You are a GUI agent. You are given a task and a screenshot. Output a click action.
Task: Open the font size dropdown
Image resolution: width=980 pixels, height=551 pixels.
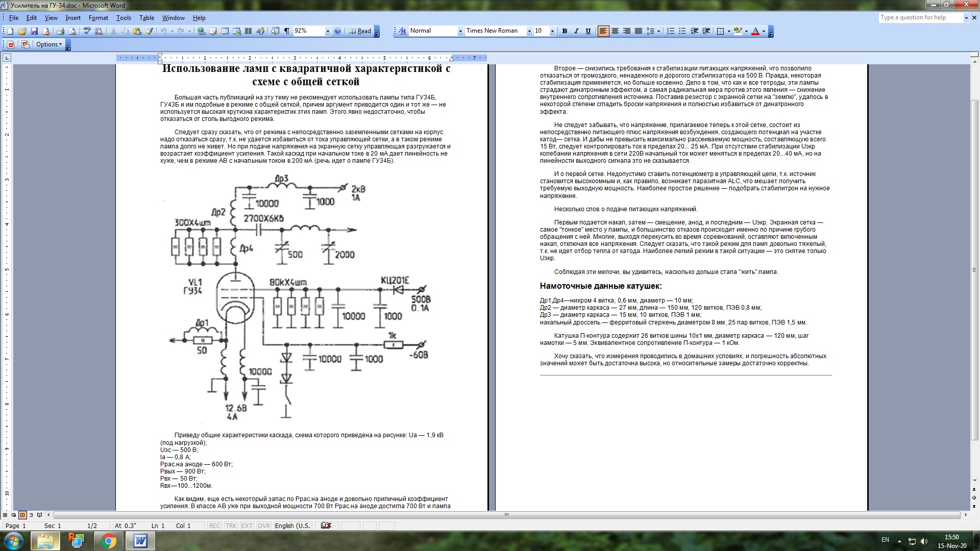[x=552, y=31]
